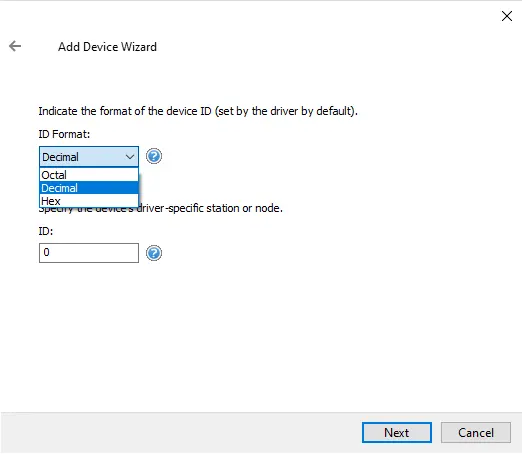Collapse the ID Format dropdown via chevron arrow
Viewport: 522px width, 454px height.
pos(130,157)
